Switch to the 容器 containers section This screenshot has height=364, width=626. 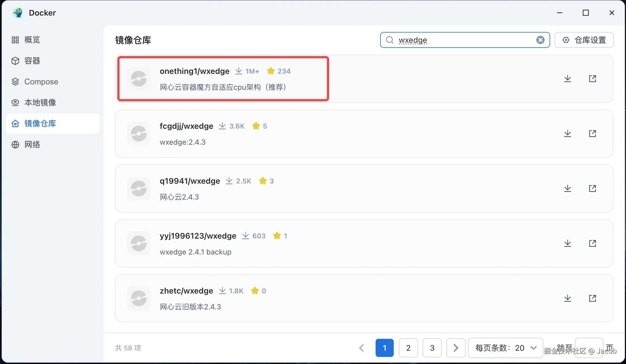coord(32,61)
